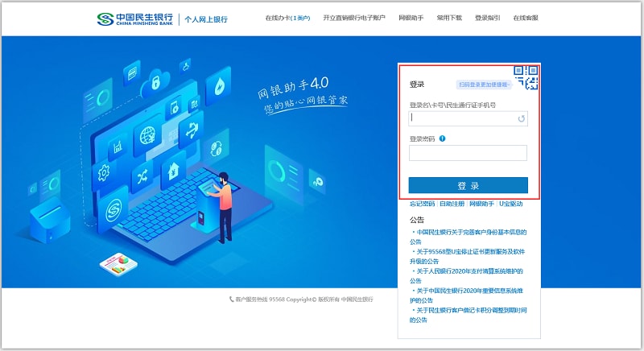
Task: Go to 登录指引 in navigation bar
Action: (x=487, y=18)
